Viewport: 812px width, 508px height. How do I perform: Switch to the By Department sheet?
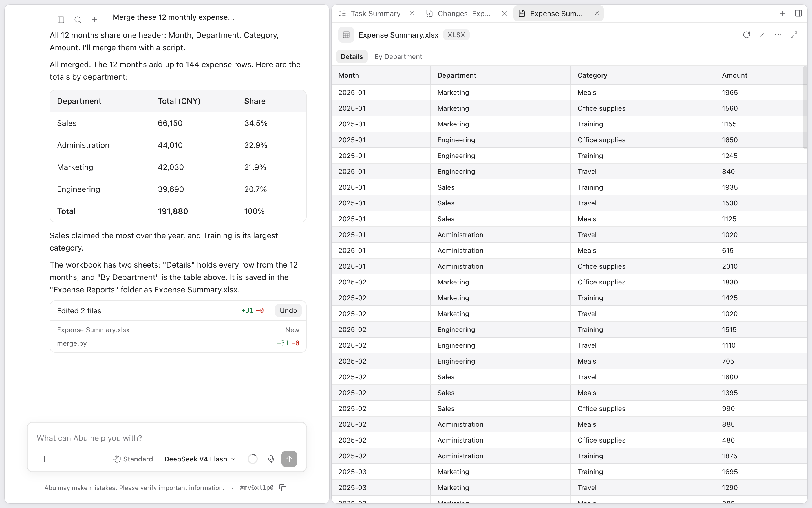click(398, 56)
